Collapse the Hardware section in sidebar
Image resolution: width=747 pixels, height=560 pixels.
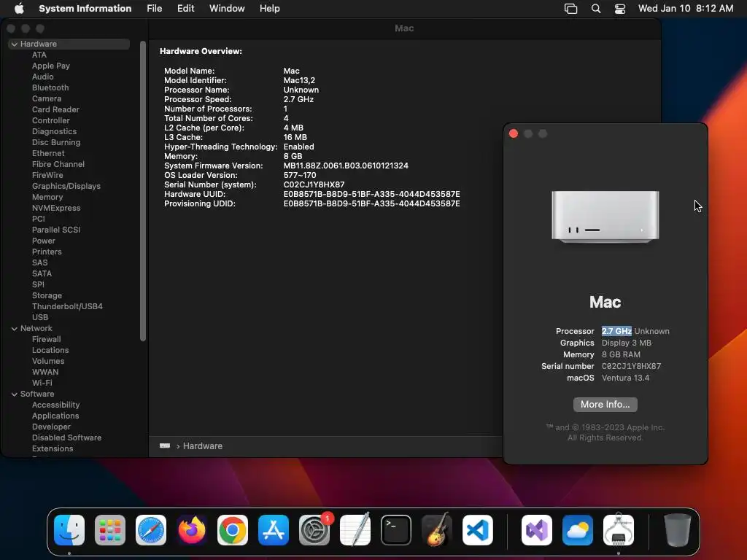point(15,44)
